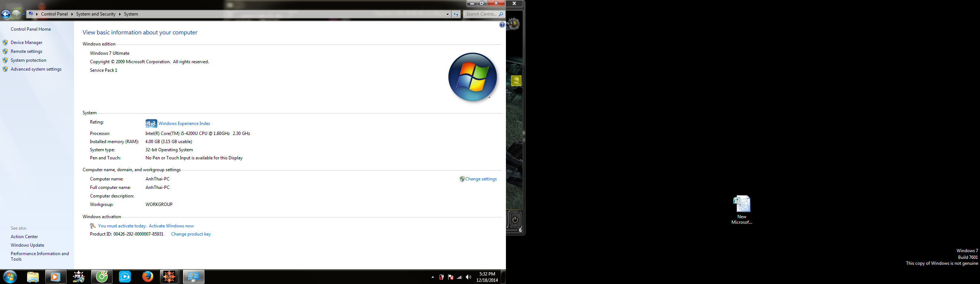Viewport: 980px width, 284px height.
Task: Open Remote settings
Action: point(27,51)
